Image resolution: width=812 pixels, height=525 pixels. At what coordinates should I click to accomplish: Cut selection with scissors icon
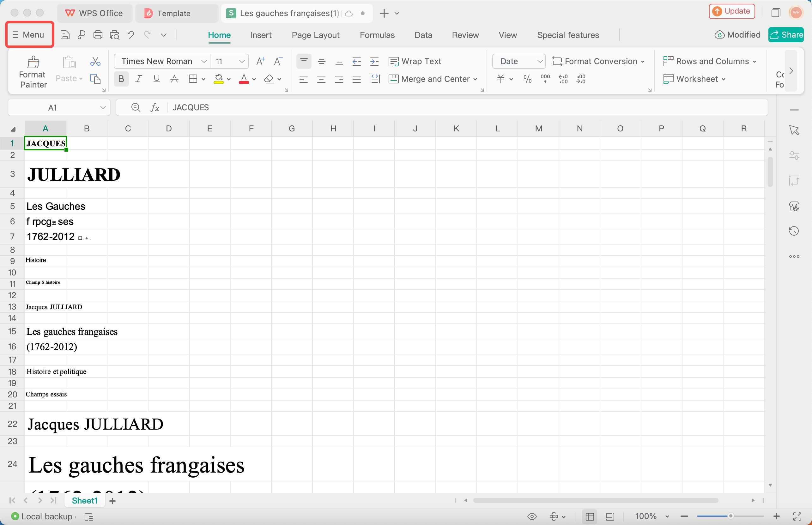click(x=95, y=61)
